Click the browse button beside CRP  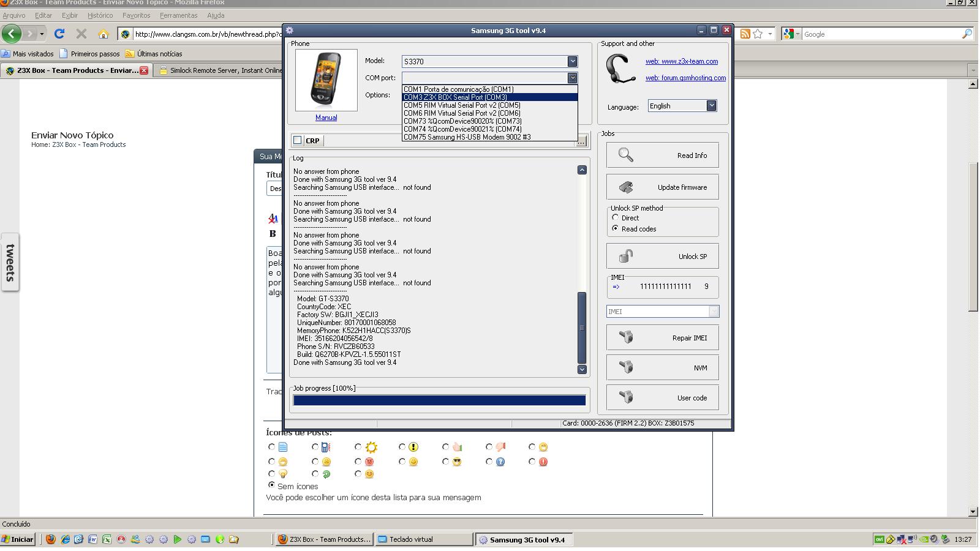(x=581, y=141)
